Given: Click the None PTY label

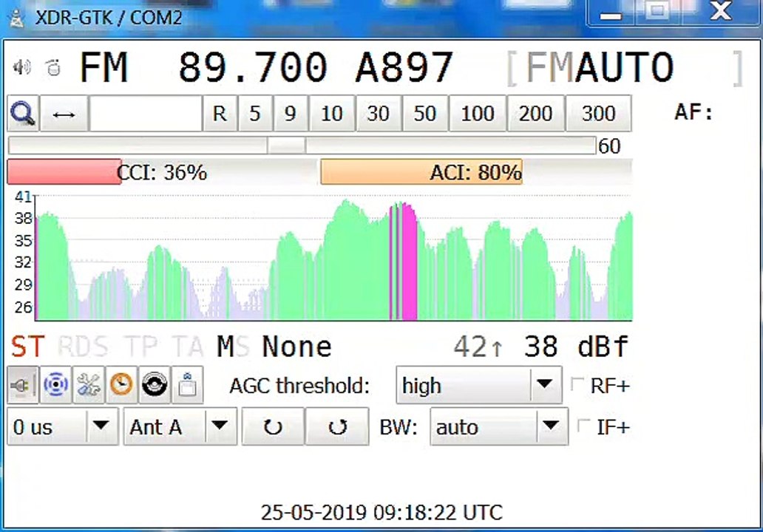Looking at the screenshot, I should point(296,347).
